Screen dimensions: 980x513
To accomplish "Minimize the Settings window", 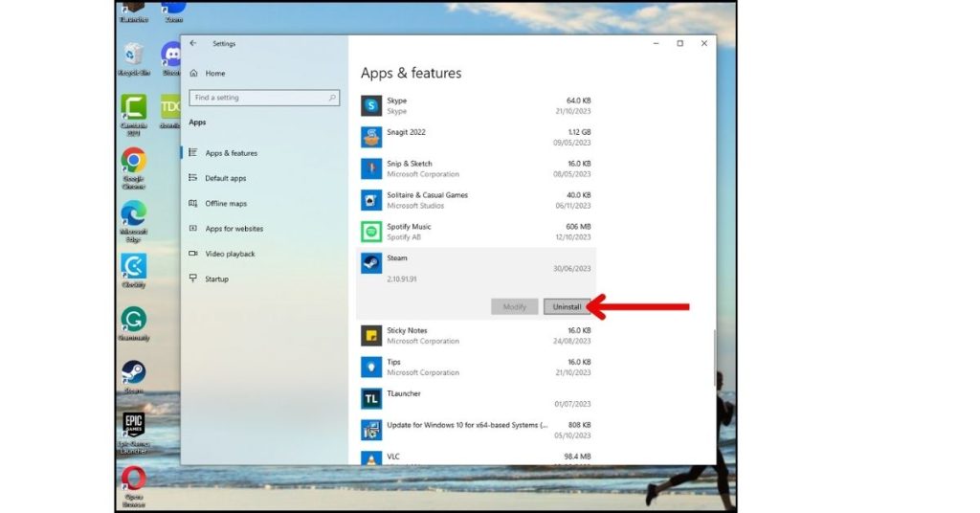I will [656, 43].
